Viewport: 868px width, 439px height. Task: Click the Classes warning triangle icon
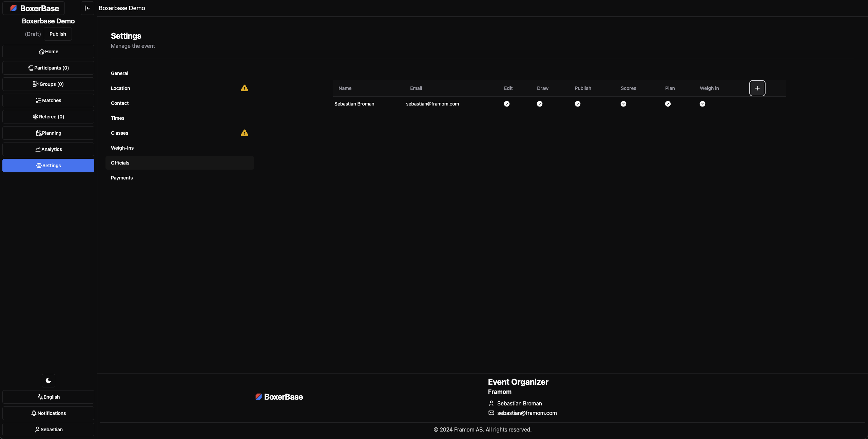pos(244,133)
